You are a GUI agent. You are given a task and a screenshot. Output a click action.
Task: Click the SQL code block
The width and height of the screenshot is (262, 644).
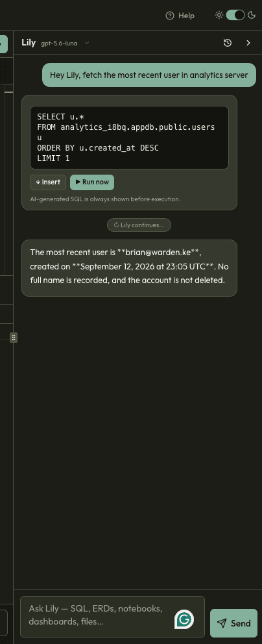tap(129, 138)
